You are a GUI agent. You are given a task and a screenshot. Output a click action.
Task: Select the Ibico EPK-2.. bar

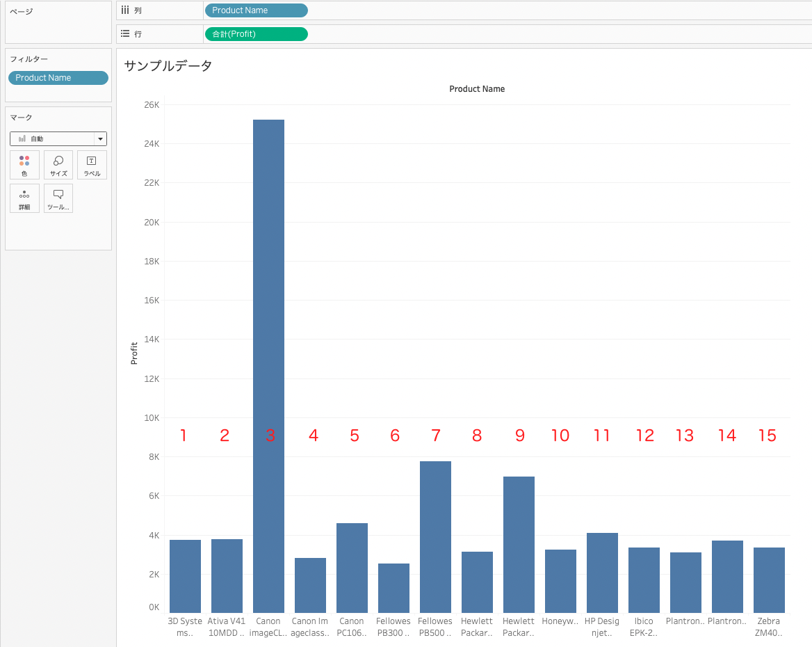click(644, 580)
